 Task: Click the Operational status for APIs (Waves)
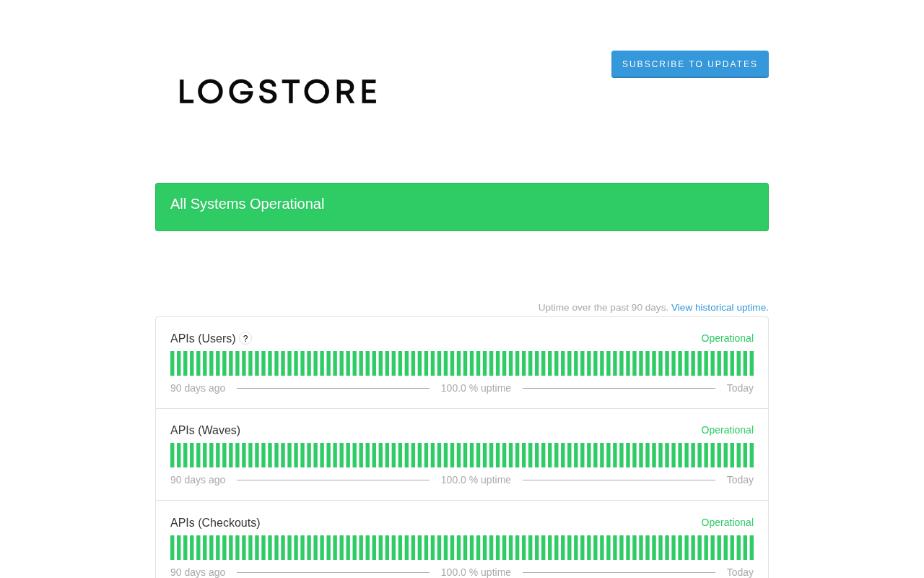coord(727,430)
